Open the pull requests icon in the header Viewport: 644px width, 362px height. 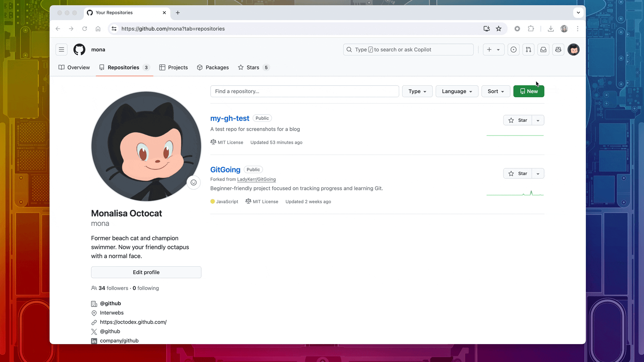point(528,49)
